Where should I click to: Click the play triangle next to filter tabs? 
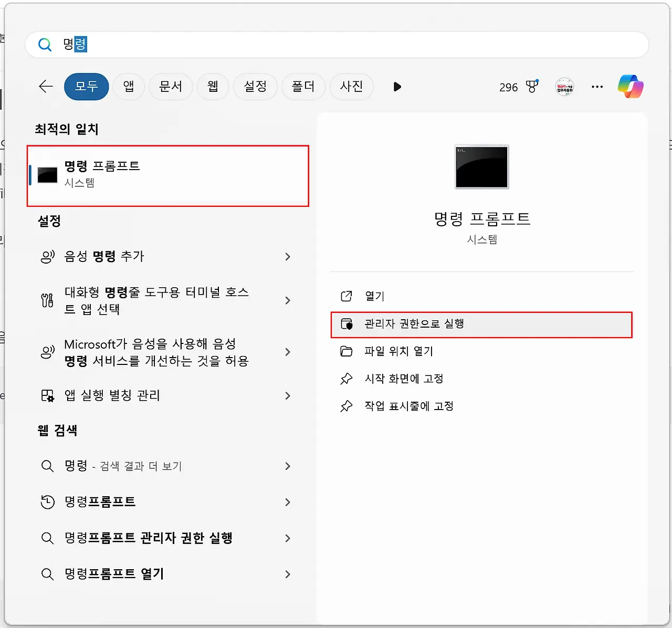pyautogui.click(x=397, y=87)
